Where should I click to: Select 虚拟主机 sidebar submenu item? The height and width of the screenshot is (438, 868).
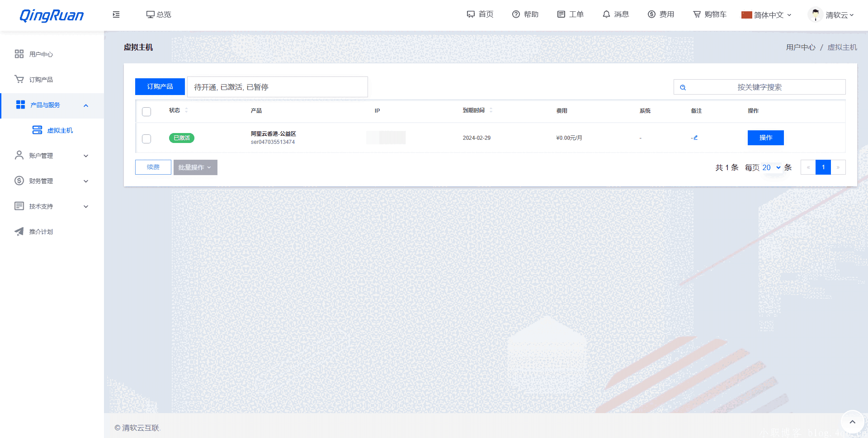coord(52,130)
